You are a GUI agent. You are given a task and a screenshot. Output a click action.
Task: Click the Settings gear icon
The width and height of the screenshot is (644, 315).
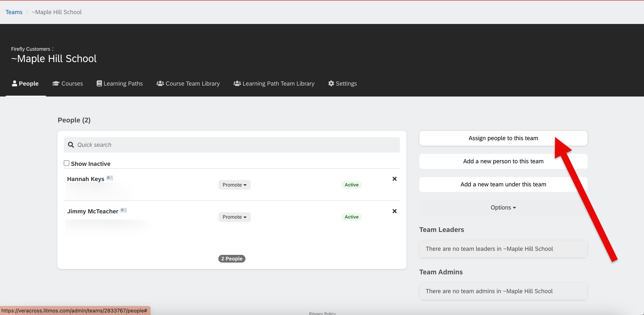[x=331, y=83]
